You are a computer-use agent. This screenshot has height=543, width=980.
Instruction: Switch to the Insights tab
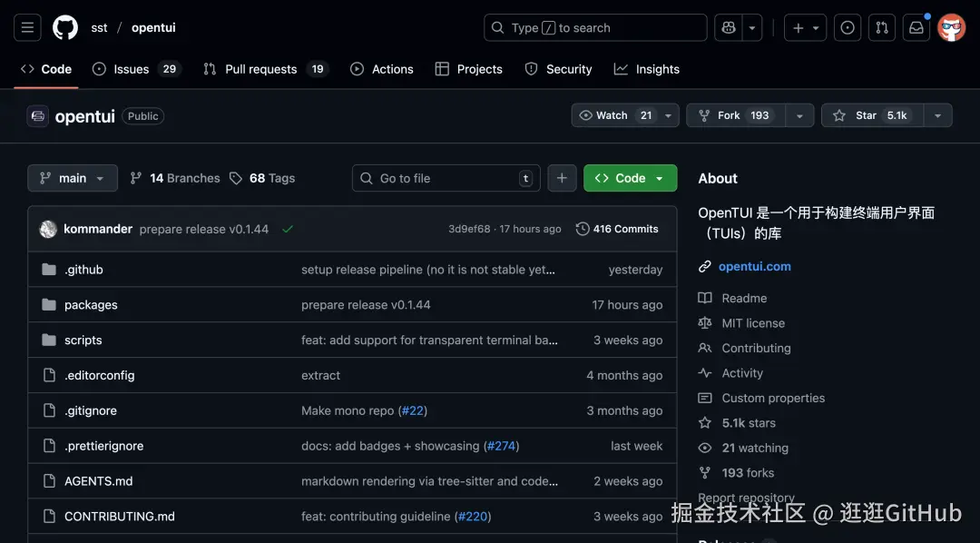(x=647, y=69)
